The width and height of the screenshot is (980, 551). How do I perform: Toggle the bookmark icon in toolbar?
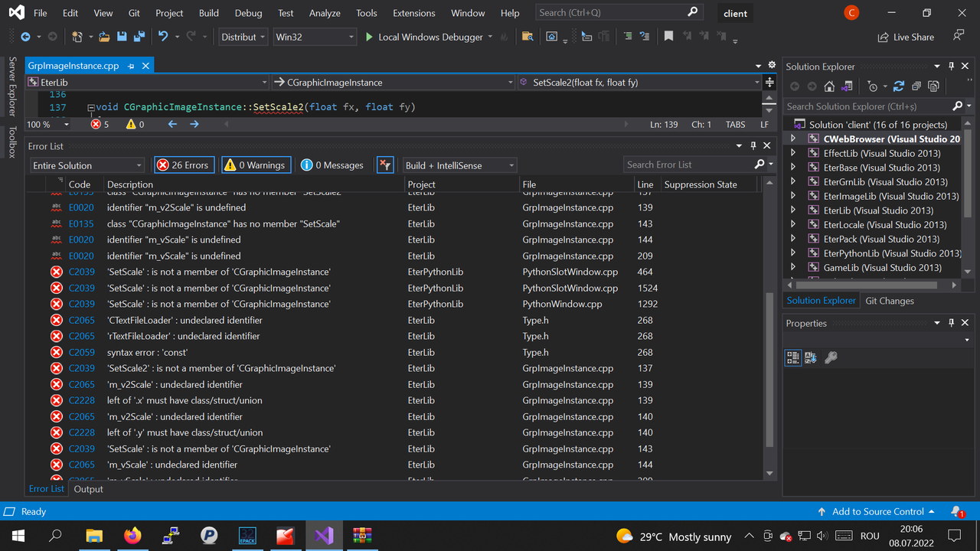(x=668, y=37)
